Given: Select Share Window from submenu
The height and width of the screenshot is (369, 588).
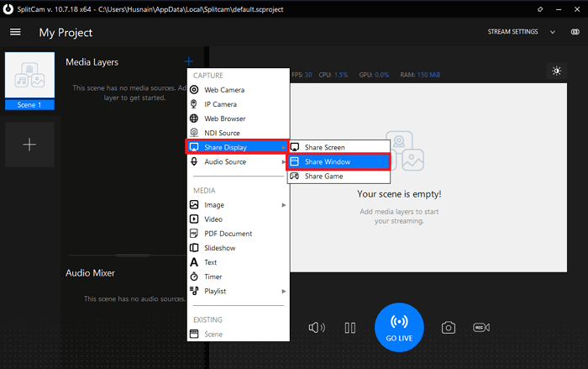Looking at the screenshot, I should click(x=339, y=161).
